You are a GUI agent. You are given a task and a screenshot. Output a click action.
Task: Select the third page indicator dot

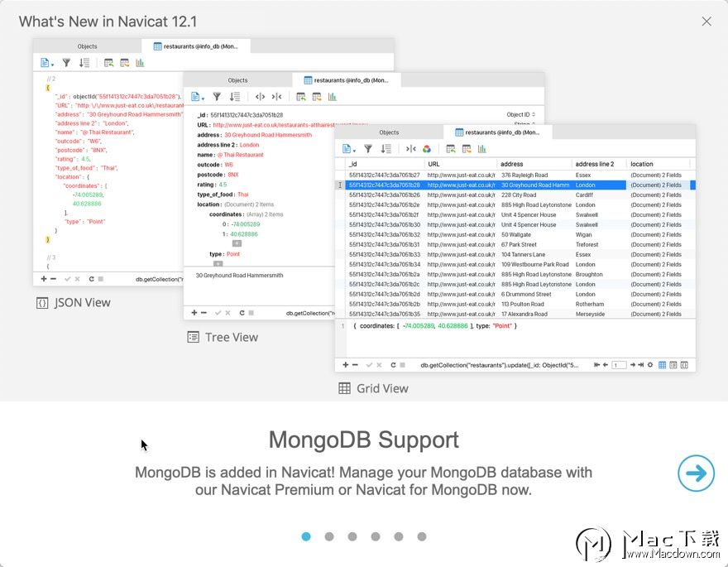352,536
